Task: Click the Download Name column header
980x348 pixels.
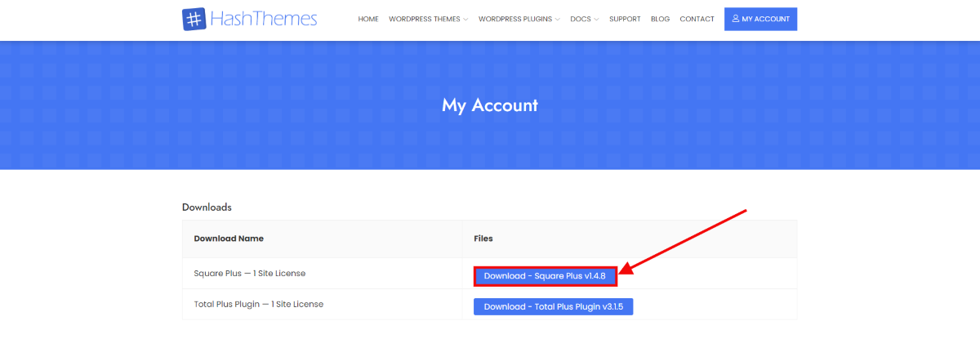Action: coord(229,239)
